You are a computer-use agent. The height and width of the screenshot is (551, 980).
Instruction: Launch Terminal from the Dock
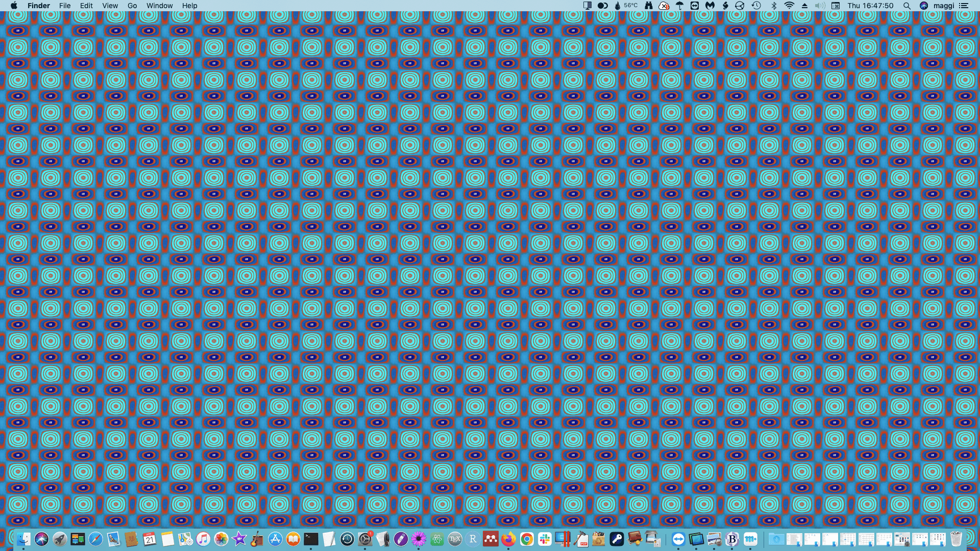coord(311,539)
